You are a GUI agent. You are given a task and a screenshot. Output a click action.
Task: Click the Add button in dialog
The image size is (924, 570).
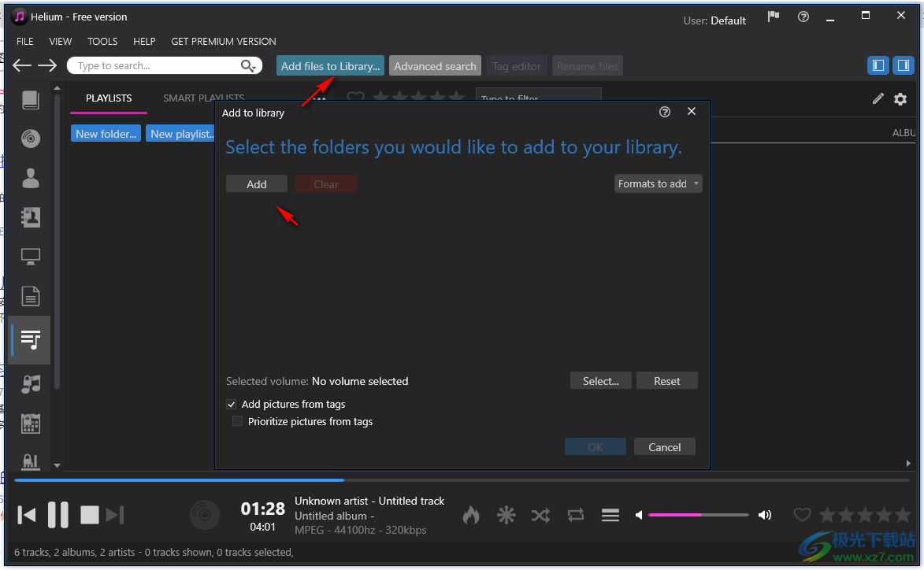tap(257, 183)
